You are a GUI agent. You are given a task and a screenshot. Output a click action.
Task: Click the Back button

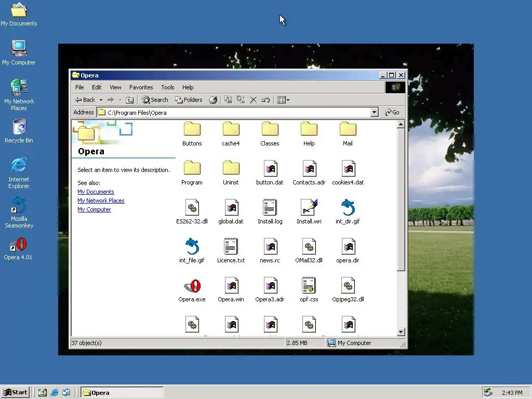coord(86,100)
